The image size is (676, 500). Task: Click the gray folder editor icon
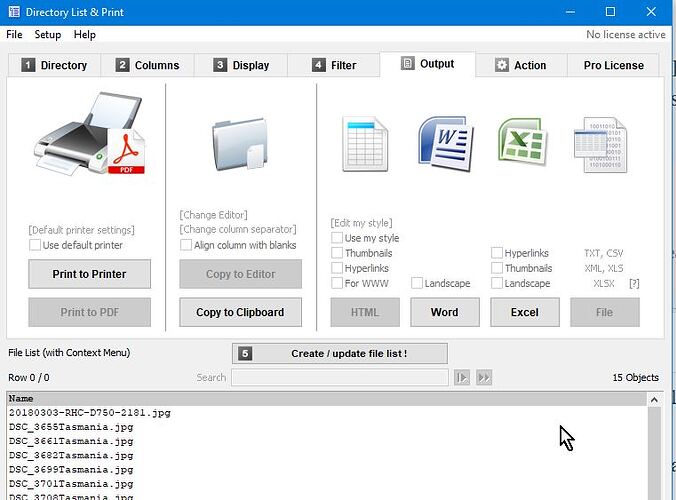240,142
